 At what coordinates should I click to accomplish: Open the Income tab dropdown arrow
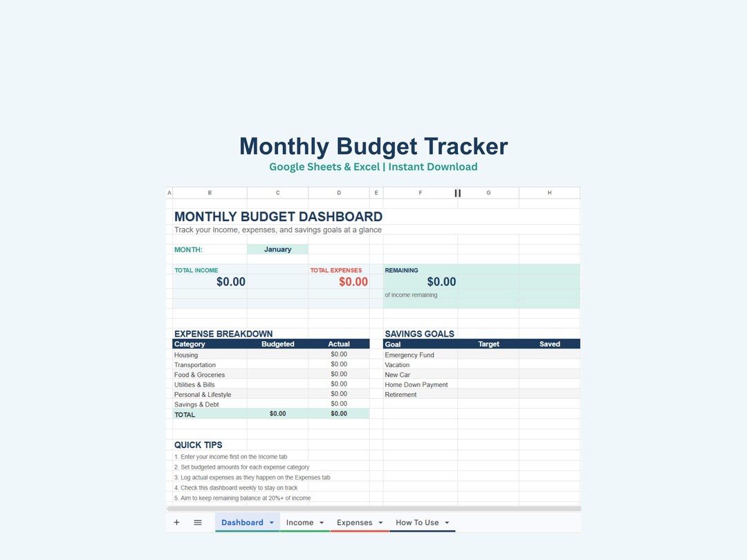pos(322,523)
